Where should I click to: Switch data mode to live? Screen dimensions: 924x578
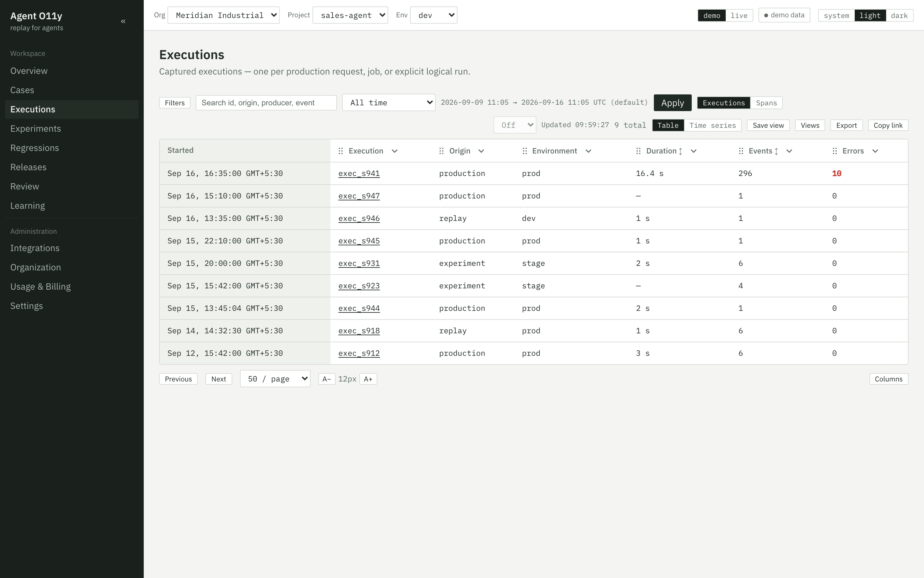[x=739, y=15]
